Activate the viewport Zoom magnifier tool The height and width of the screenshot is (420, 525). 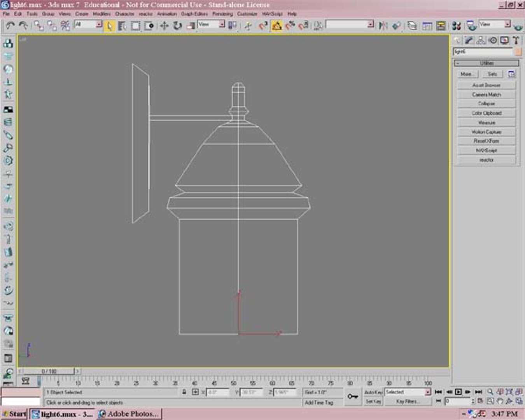pyautogui.click(x=490, y=392)
